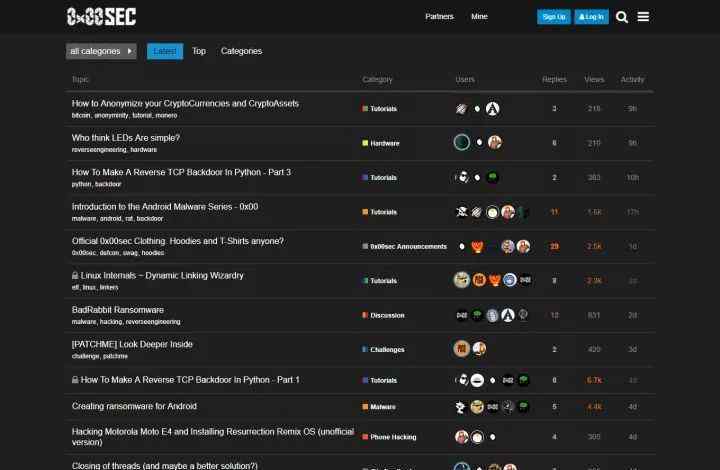
Task: Click the 0x00sec Announcements category badge
Action: point(404,246)
